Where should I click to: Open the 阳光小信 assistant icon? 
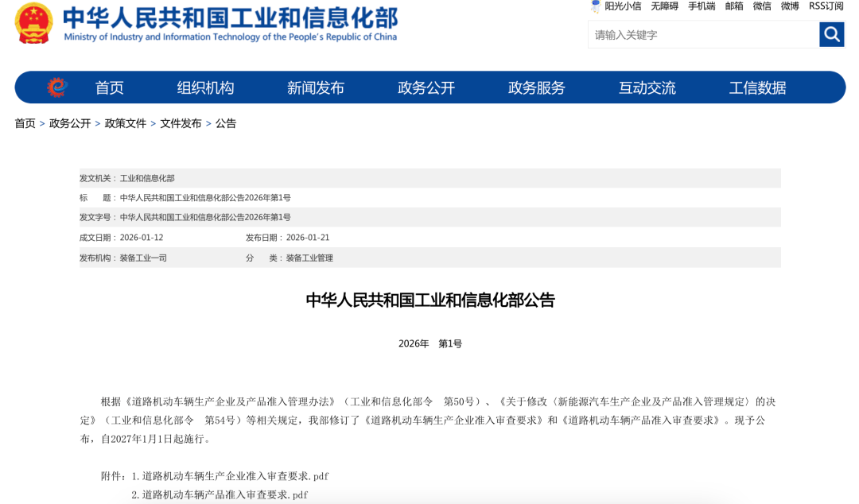click(596, 6)
